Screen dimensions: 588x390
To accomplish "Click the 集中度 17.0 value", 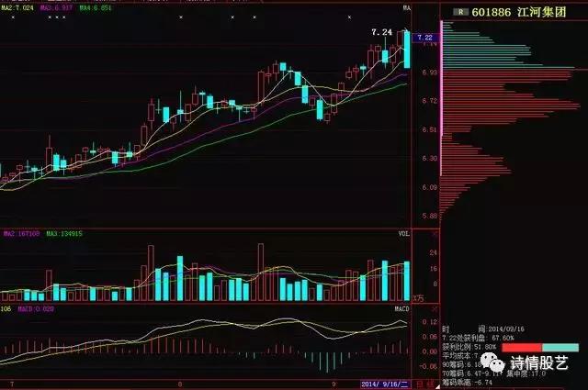I will (526, 373).
